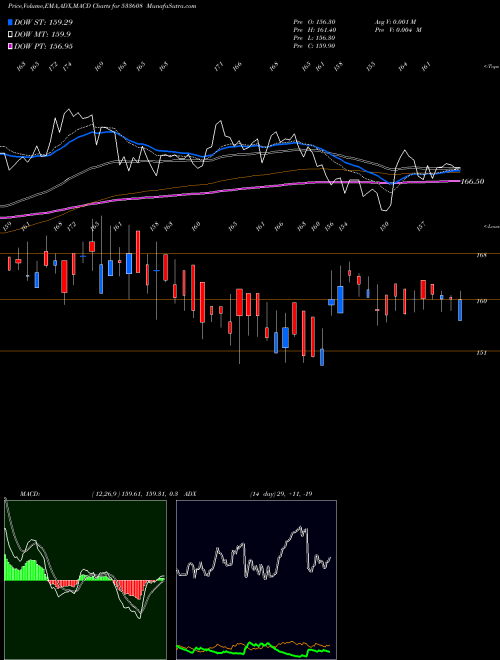Viewport: 500px width, 660px height.
Task: Click the '<-Lows' label at right edge
Action: (492, 226)
